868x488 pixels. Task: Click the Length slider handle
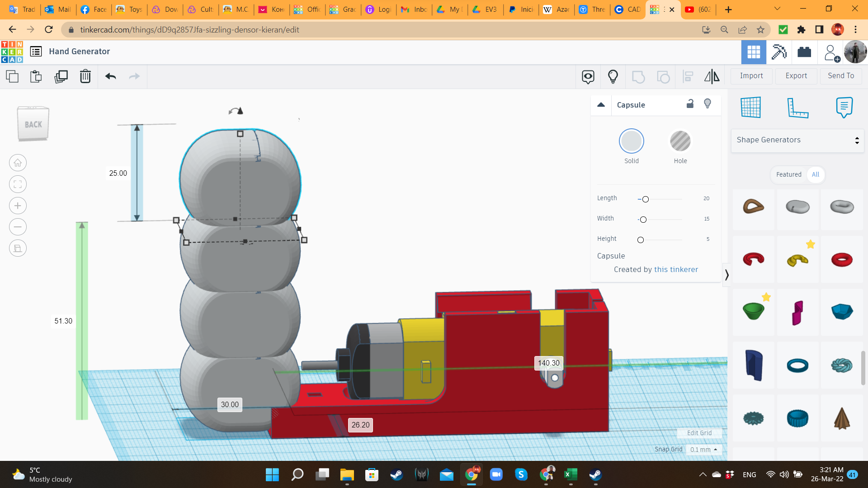pos(646,199)
